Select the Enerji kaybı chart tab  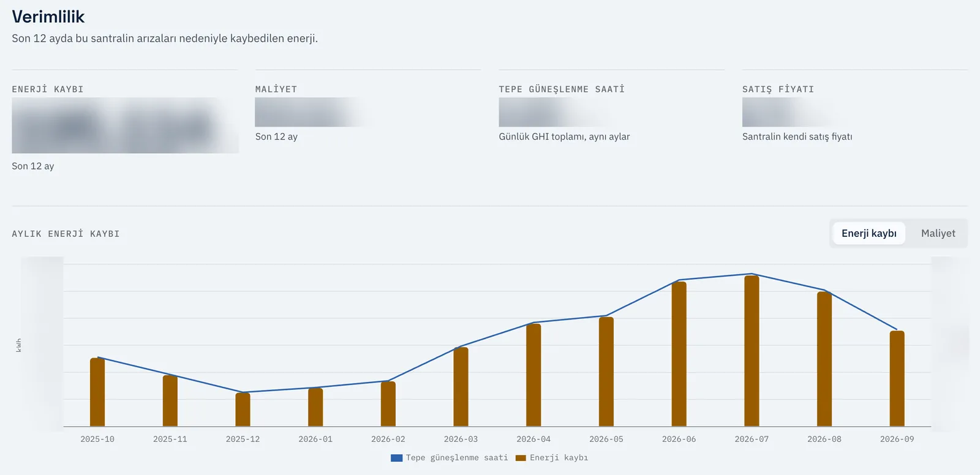click(x=869, y=233)
